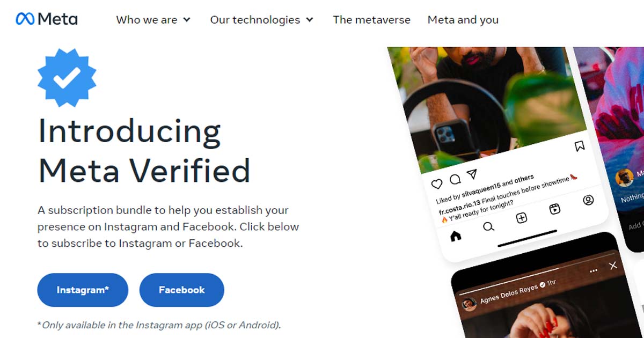This screenshot has height=338, width=644.
Task: Close the story with the X icon
Action: (613, 266)
